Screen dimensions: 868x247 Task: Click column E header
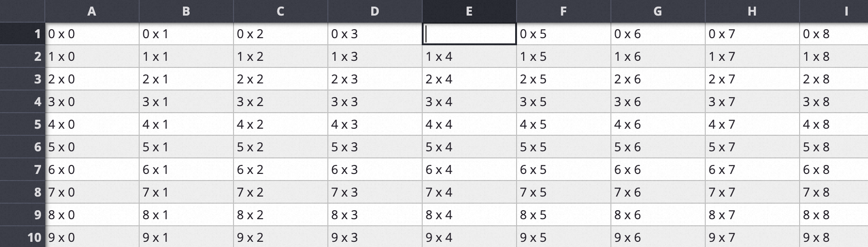[469, 11]
